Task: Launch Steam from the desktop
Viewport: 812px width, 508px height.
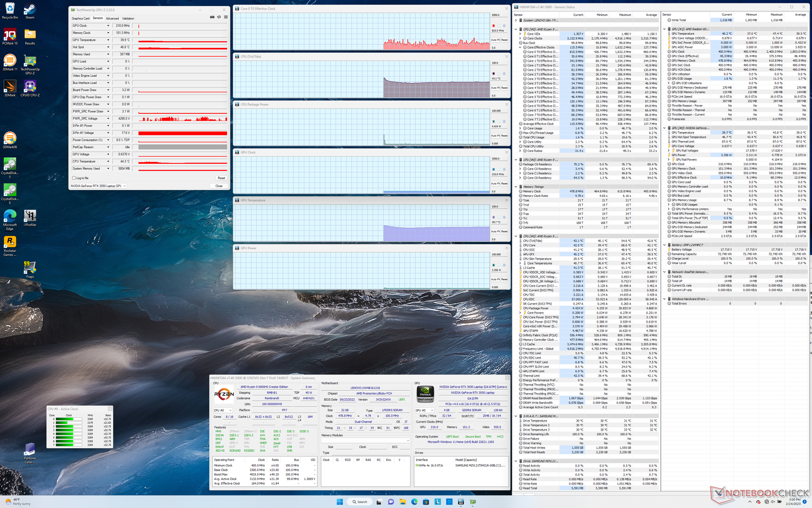Action: [x=30, y=11]
